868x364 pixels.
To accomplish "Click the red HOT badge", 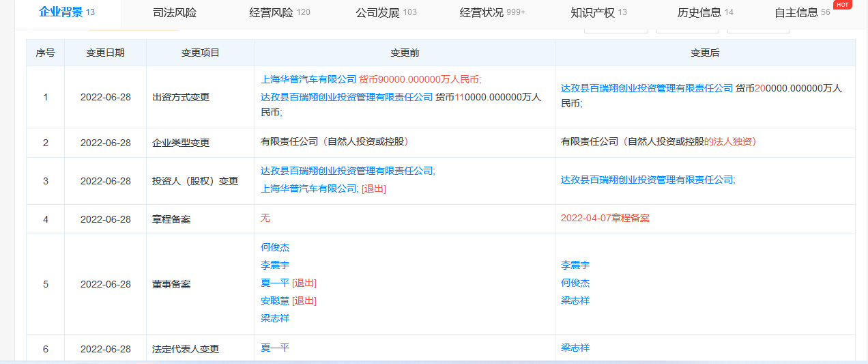I will pos(843,5).
